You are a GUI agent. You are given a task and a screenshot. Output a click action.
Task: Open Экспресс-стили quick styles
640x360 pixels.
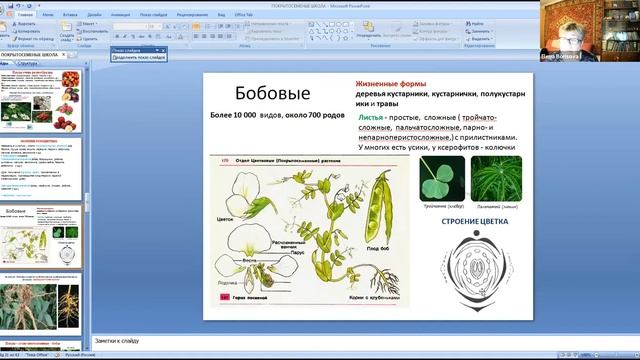click(x=397, y=32)
